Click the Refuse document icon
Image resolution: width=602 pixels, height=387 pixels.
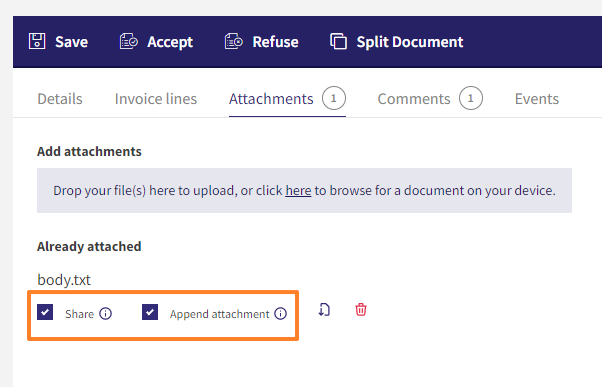pyautogui.click(x=233, y=41)
